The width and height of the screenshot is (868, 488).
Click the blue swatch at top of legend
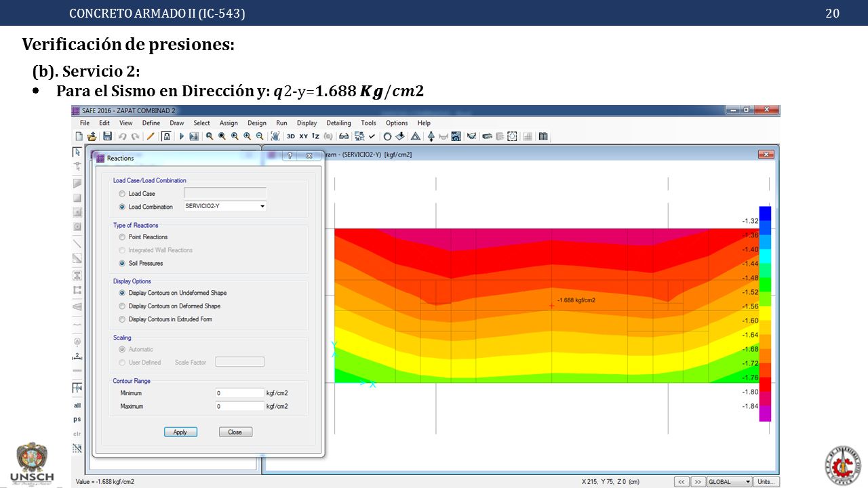tap(765, 213)
